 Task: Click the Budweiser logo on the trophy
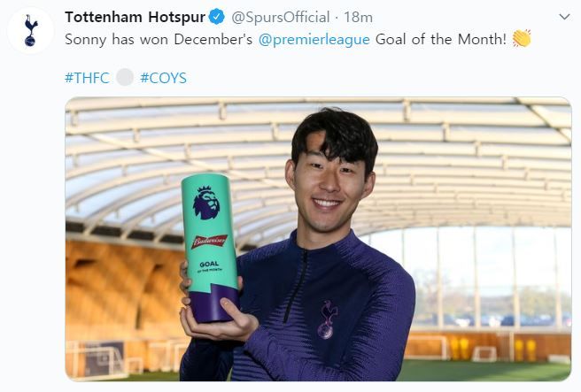tap(209, 242)
